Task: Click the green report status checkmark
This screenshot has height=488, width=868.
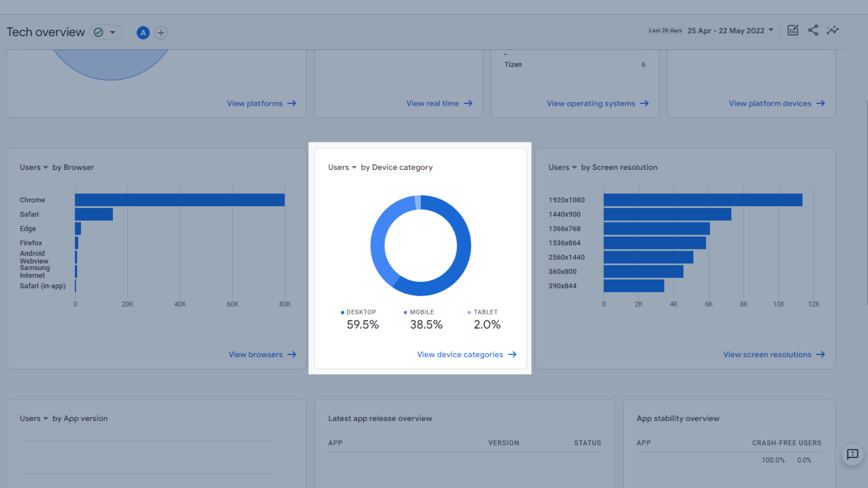Action: coord(99,33)
